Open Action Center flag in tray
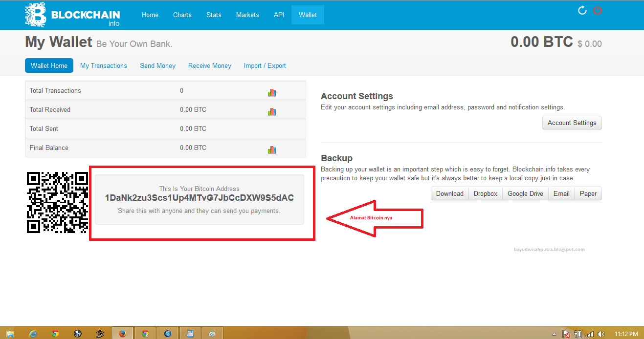Screen dimensions: 644x339 566,334
